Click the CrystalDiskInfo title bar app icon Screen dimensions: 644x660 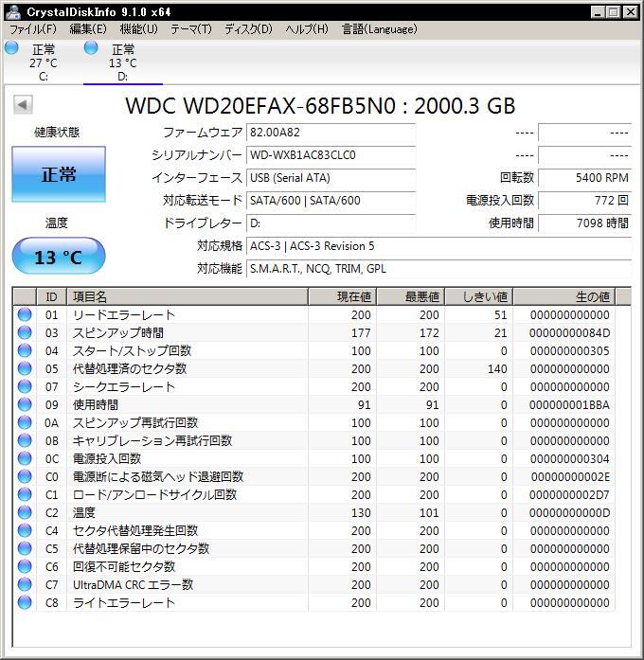[x=13, y=11]
